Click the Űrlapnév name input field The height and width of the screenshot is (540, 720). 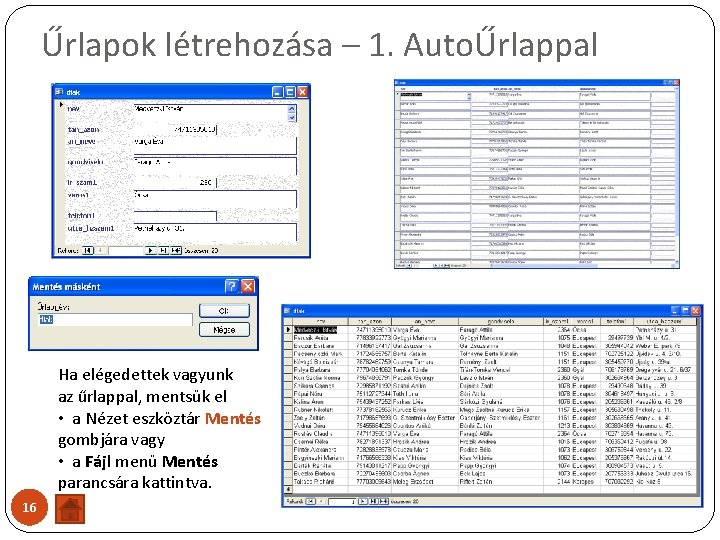tap(115, 320)
